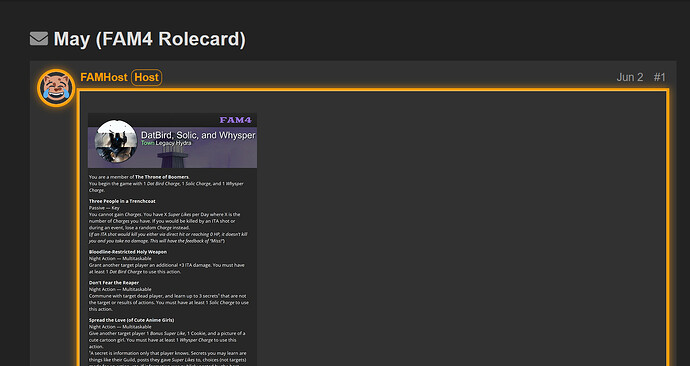Screen dimensions: 690x366
Task: Click the May (FAM4 Rolecard) thread title
Action: pyautogui.click(x=150, y=39)
